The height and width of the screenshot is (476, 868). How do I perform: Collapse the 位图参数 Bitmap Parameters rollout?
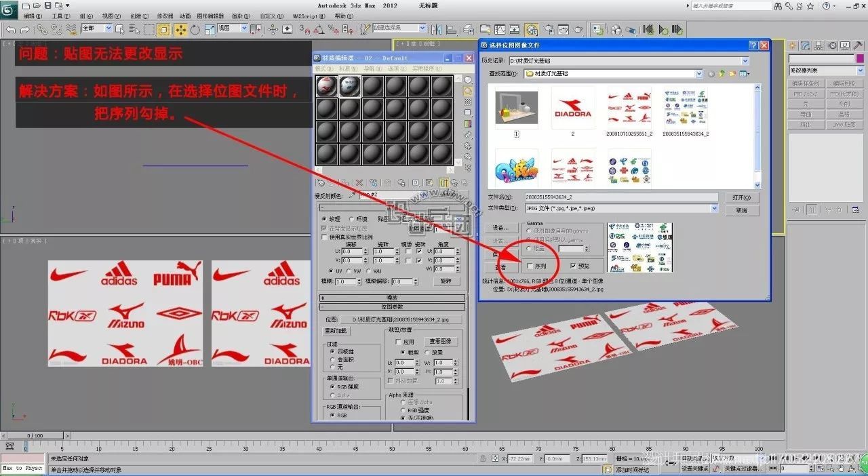coord(393,307)
